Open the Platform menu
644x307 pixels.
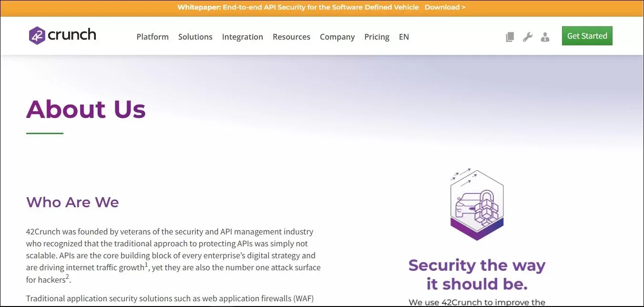[x=153, y=37]
